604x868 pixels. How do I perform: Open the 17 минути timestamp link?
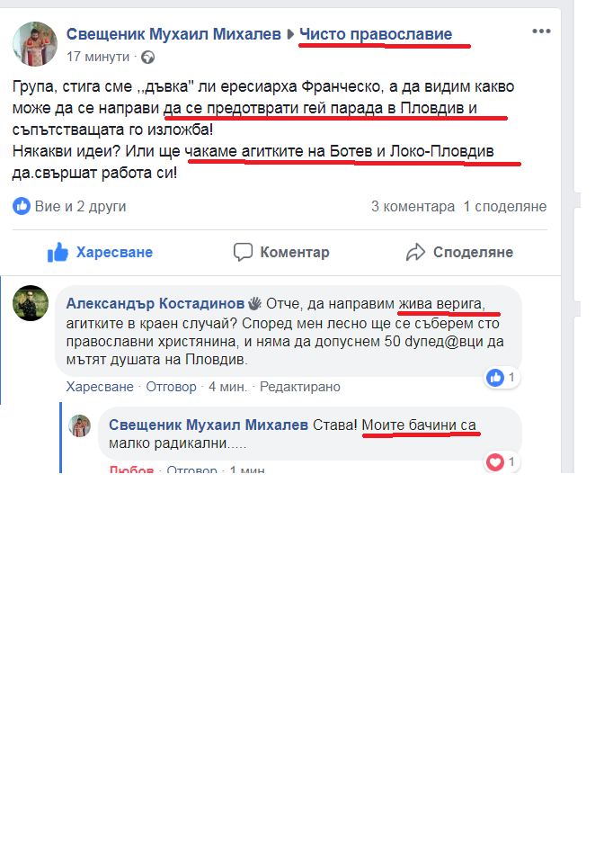click(x=98, y=57)
